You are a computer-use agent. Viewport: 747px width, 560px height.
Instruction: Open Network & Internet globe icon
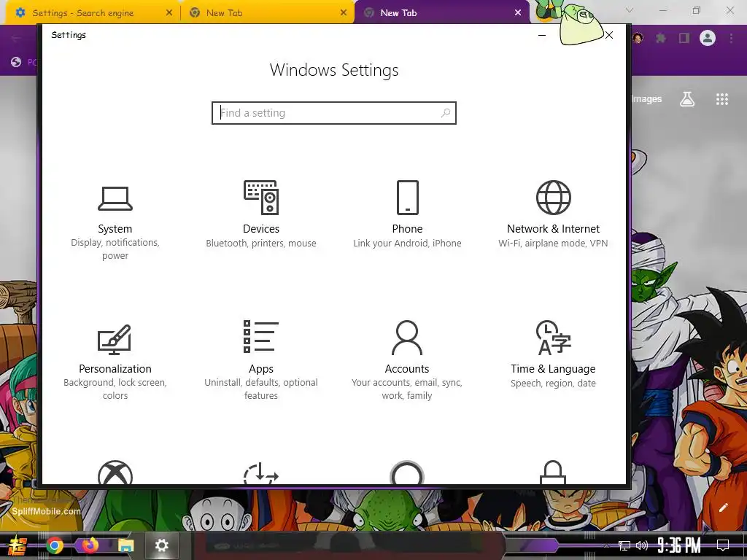point(553,197)
